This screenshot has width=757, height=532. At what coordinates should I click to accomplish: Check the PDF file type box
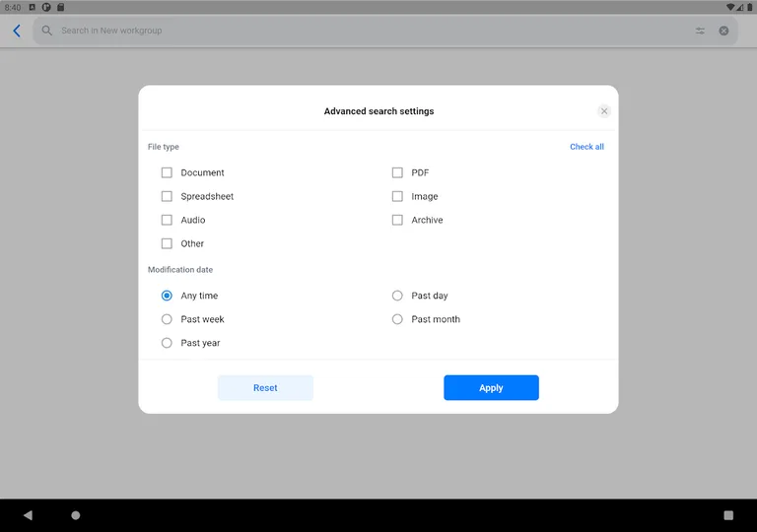(x=397, y=172)
